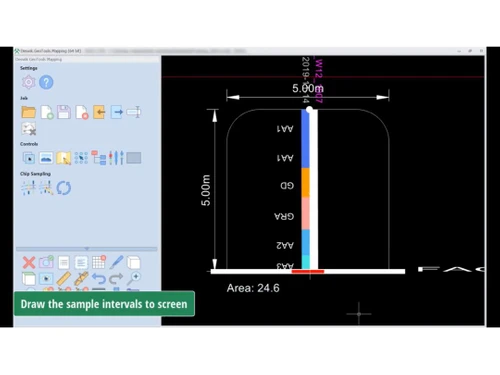Click the rename text-cursor field icon
The image size is (500, 375).
tap(134, 112)
